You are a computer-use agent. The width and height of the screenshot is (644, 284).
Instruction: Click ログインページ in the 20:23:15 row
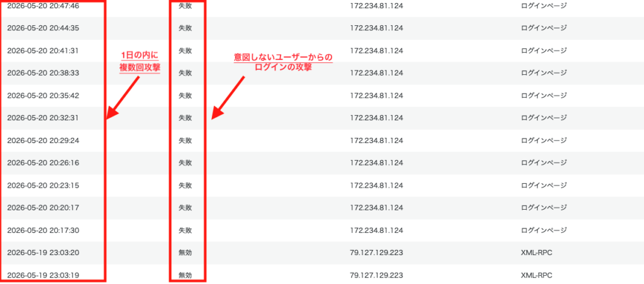pyautogui.click(x=544, y=185)
